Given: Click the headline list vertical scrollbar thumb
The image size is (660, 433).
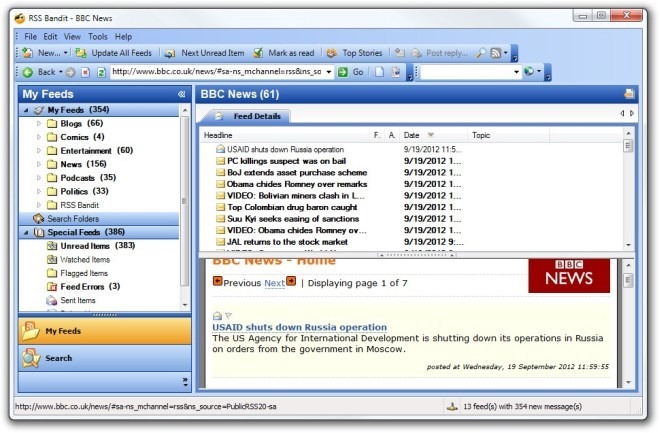Looking at the screenshot, I should 628,146.
